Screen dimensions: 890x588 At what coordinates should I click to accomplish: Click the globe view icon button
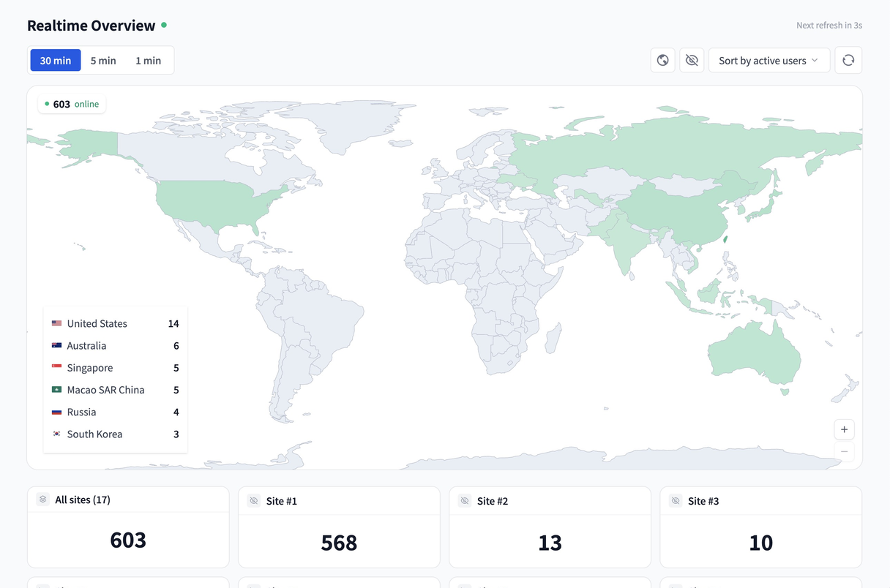(663, 60)
